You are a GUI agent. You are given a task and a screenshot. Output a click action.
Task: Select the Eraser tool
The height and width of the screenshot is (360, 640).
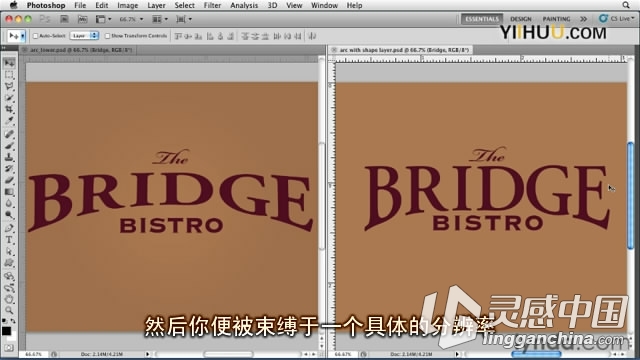9,180
